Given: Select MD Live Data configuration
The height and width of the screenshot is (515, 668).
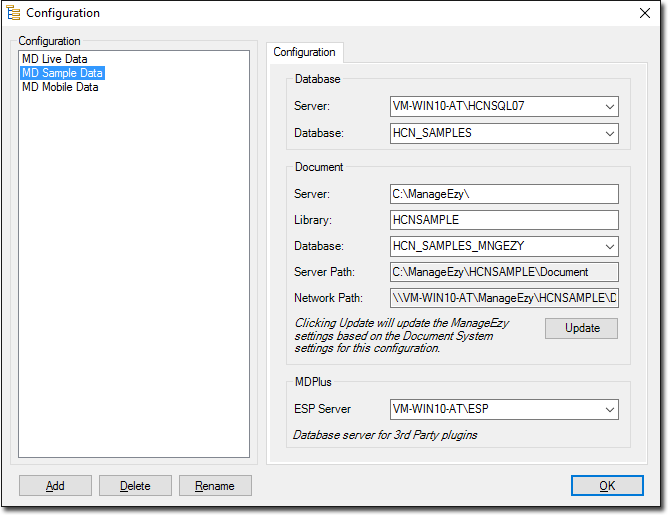Looking at the screenshot, I should pos(54,59).
